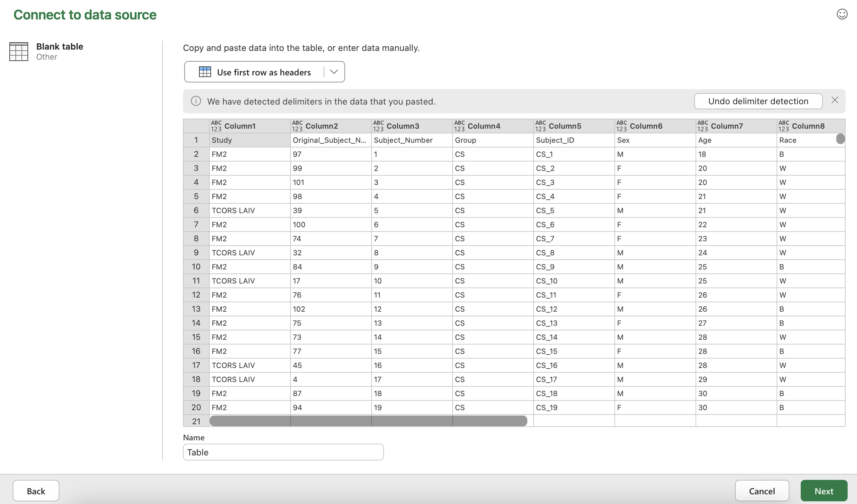Click Column5 data type ABC123 icon

coord(540,126)
